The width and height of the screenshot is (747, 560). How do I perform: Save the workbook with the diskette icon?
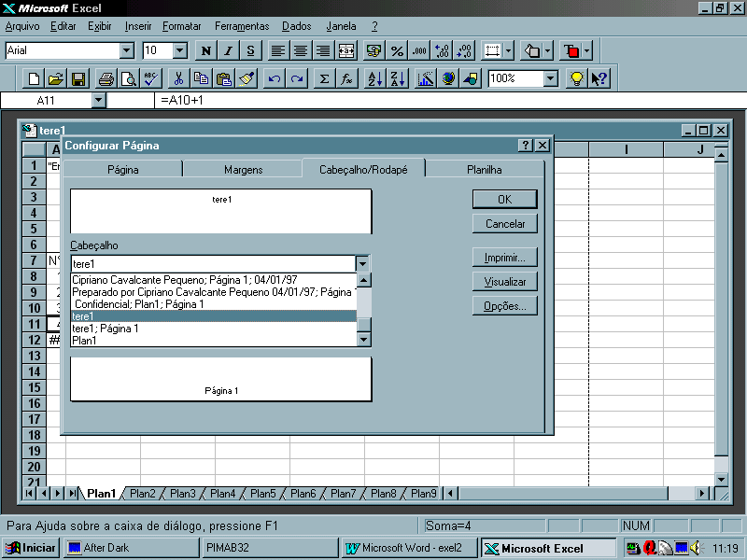(78, 78)
